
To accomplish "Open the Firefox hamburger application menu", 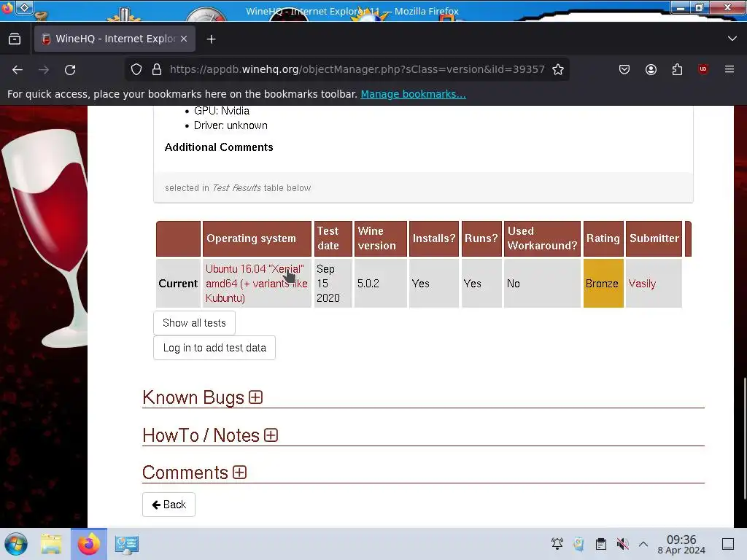I will 729,69.
